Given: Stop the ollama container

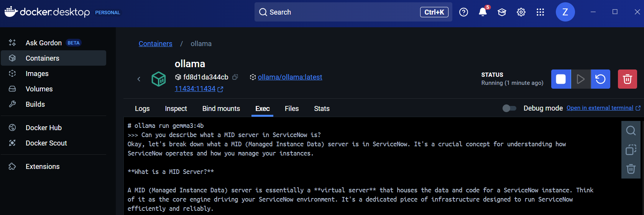Looking at the screenshot, I should 561,79.
